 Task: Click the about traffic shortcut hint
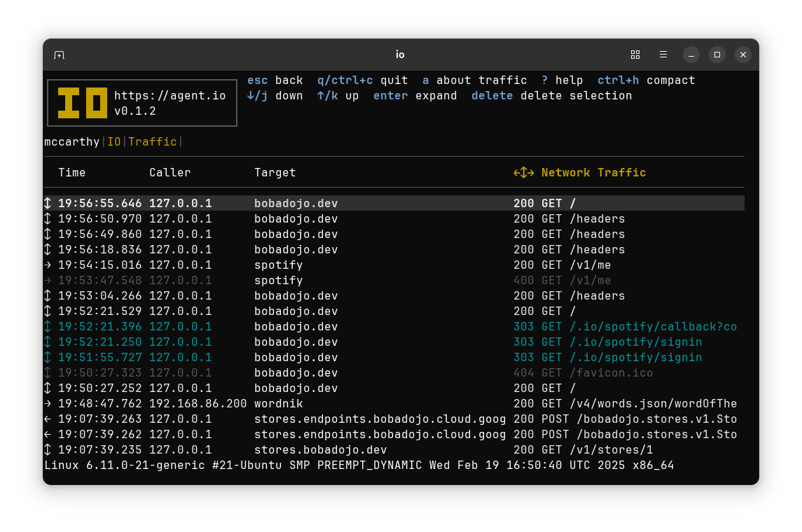(x=475, y=80)
